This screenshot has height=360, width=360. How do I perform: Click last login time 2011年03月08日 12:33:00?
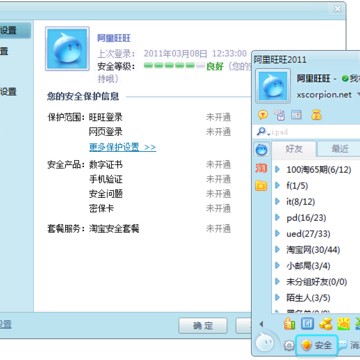tap(195, 53)
